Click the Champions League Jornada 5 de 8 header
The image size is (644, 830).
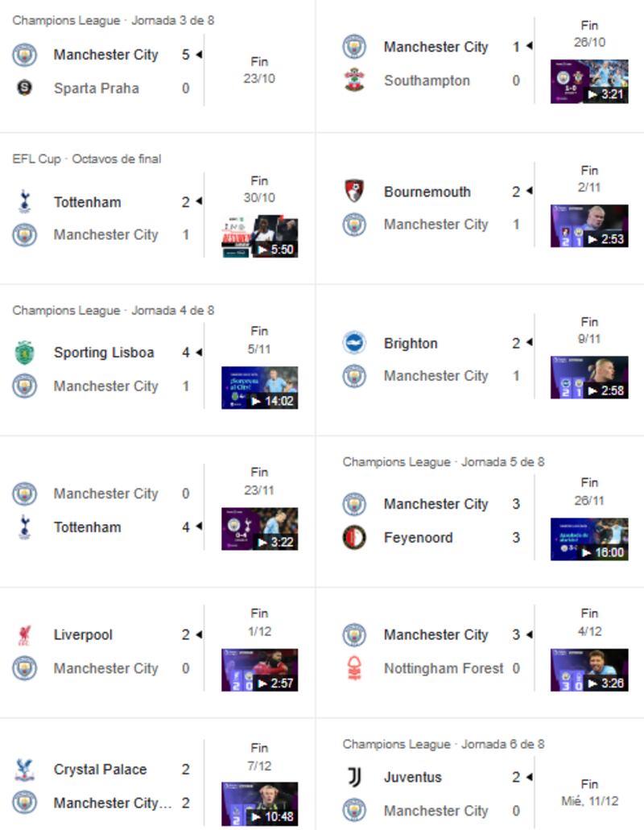click(x=444, y=462)
